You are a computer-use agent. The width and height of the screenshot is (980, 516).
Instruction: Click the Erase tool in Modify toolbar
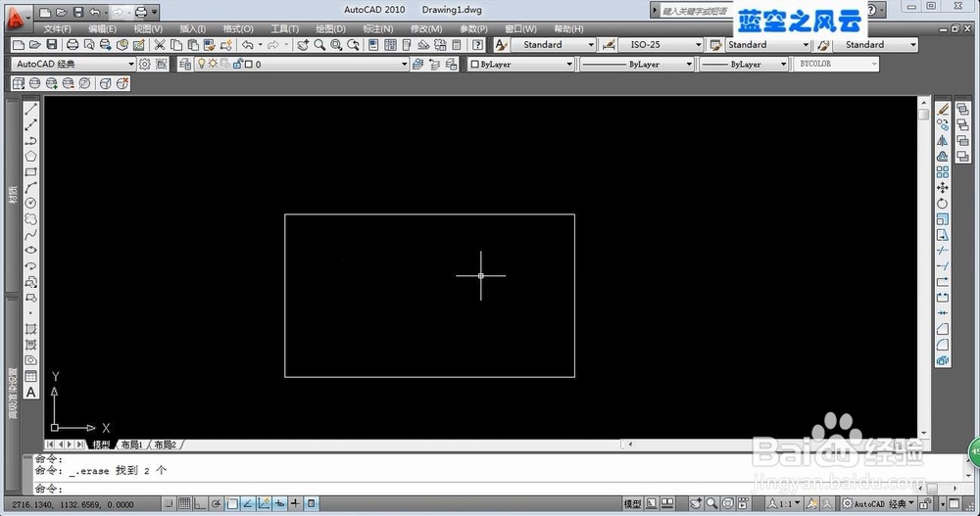tap(943, 110)
